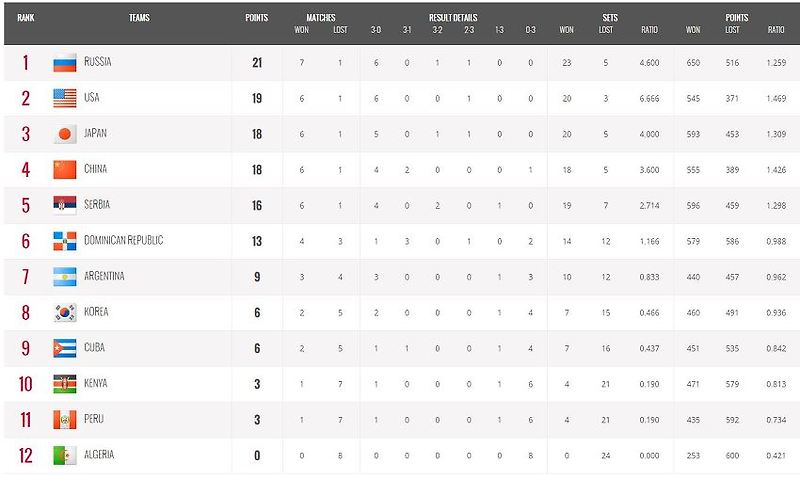Click the Russia flag icon
800x479 pixels.
[65, 63]
